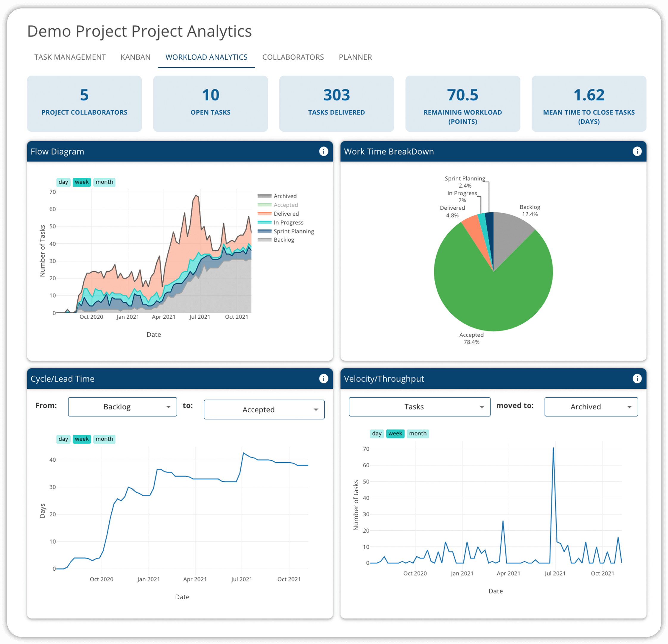Click the Open Tasks summary card
The width and height of the screenshot is (668, 644).
pos(210,104)
